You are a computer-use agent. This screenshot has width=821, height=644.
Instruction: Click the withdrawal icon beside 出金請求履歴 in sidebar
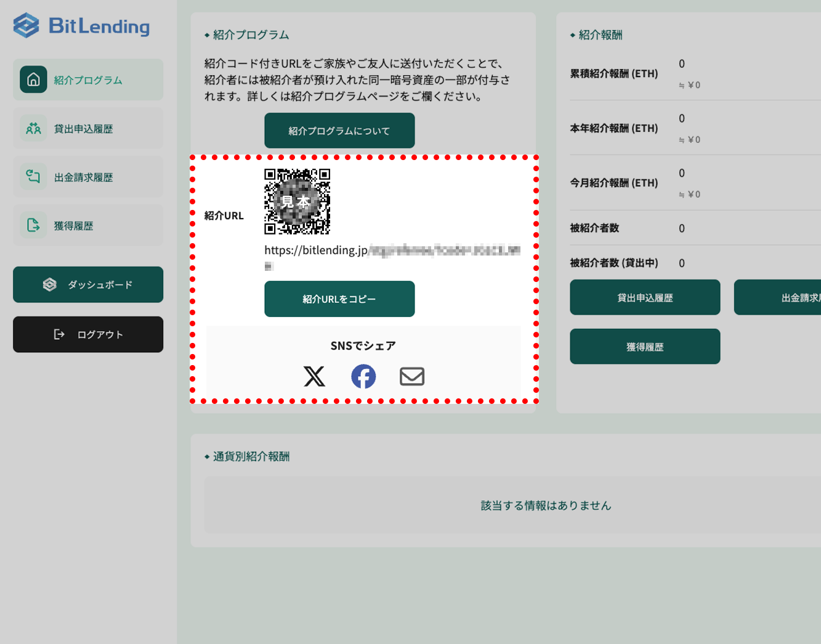[x=33, y=177]
